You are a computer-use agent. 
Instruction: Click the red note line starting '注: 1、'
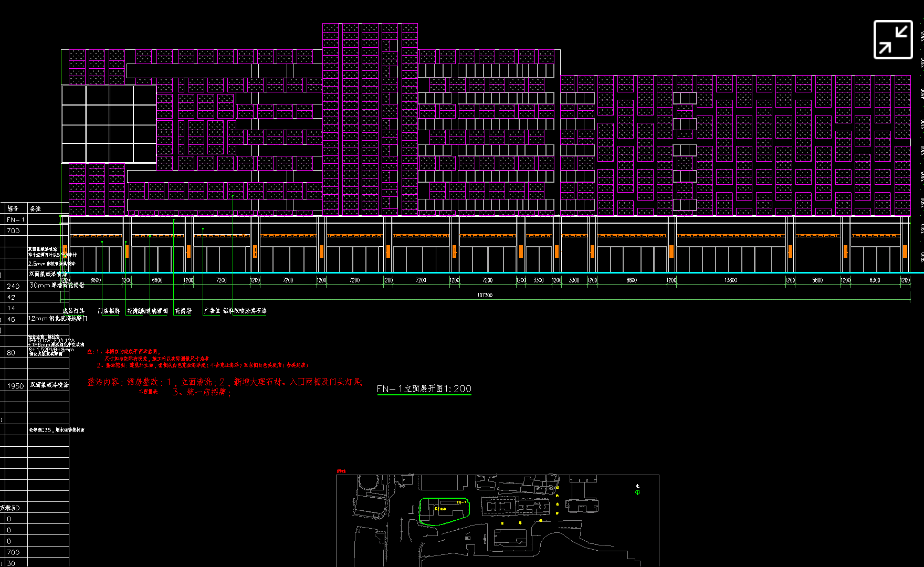(x=123, y=352)
